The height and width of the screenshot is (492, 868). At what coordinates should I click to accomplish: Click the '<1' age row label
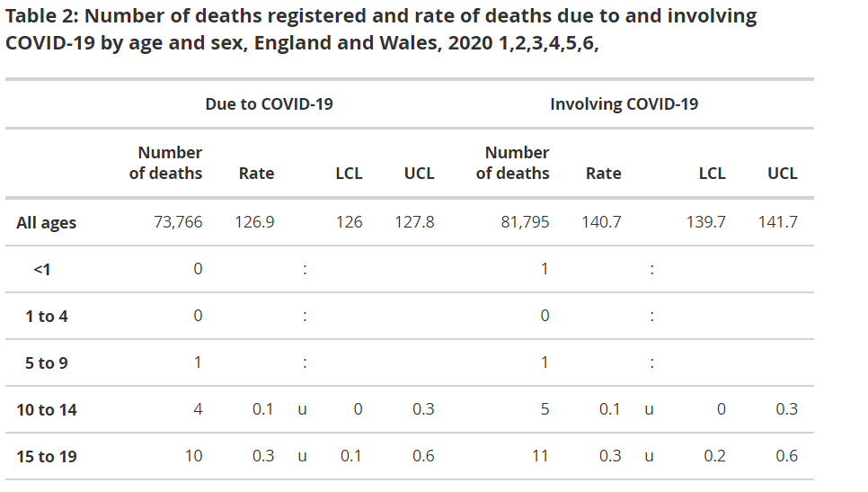coord(42,269)
